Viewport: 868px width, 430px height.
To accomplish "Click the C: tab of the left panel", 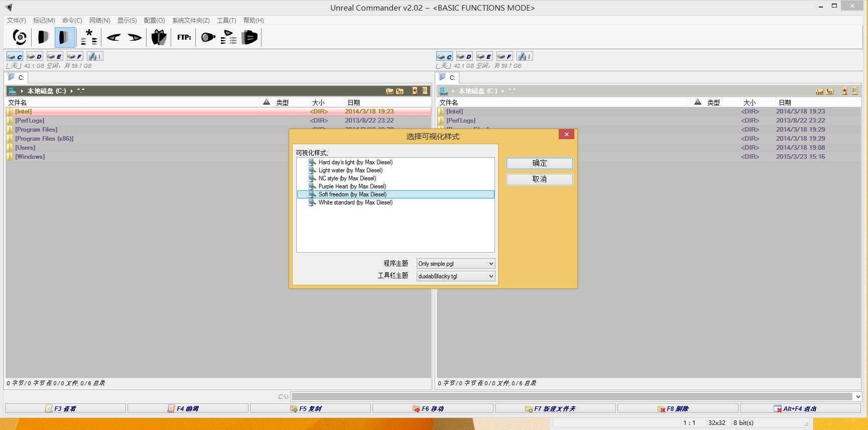I will point(17,77).
